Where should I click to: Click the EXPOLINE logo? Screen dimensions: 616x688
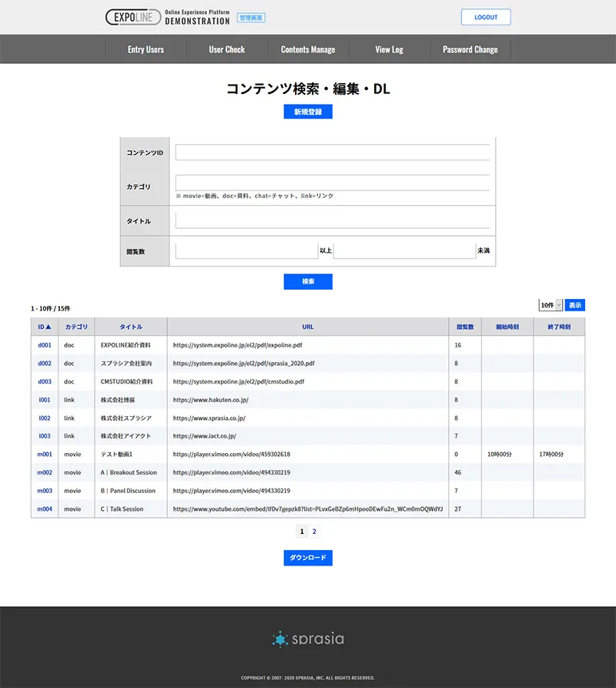click(133, 17)
